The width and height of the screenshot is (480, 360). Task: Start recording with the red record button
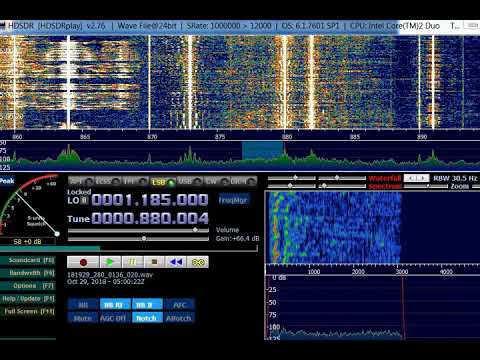click(x=83, y=262)
